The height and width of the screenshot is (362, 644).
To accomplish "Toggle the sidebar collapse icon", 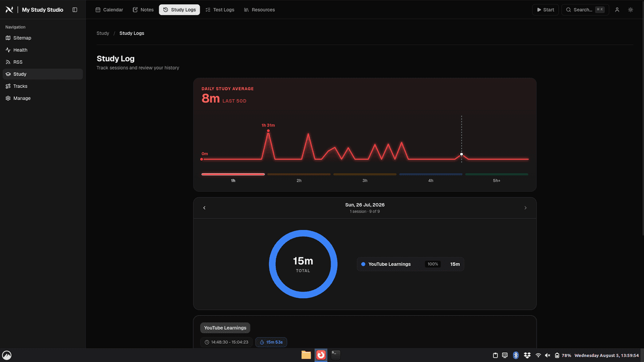I will click(75, 10).
